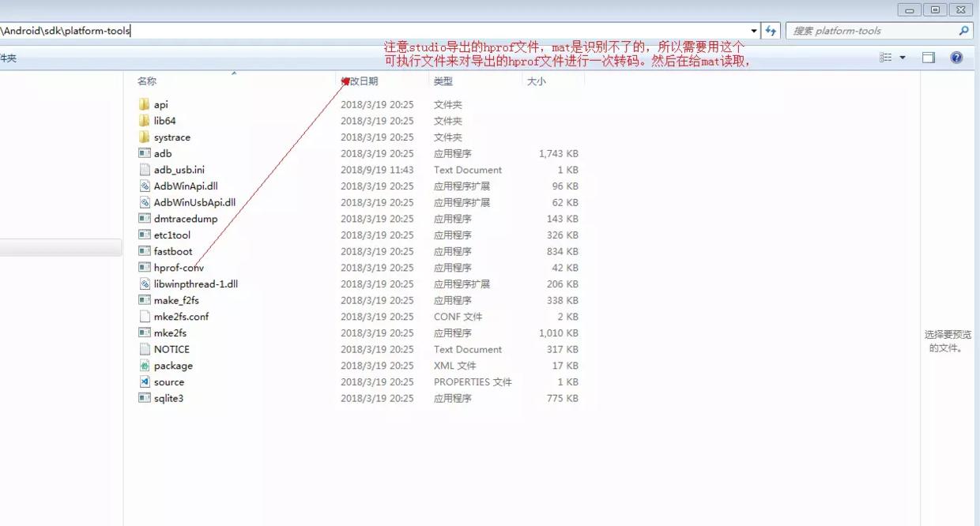Select the source PROPERTIES file
The image size is (980, 526).
(168, 381)
